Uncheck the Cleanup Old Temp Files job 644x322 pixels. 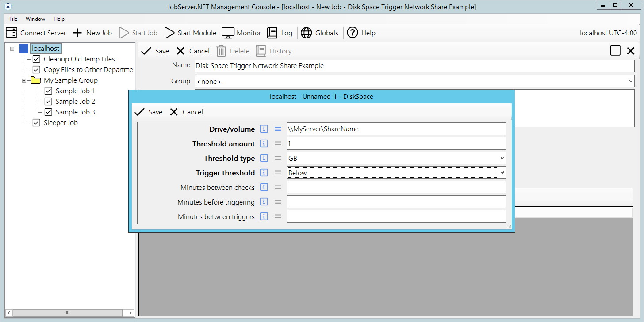pos(37,59)
